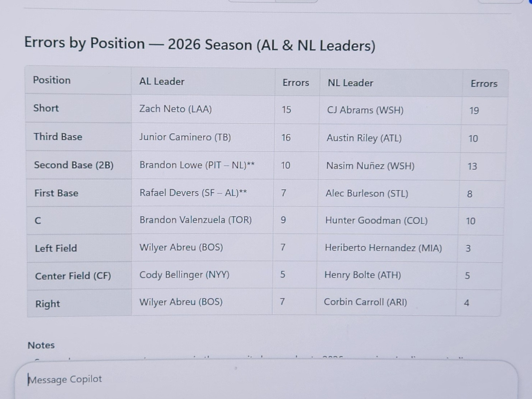Click the Notes heading below the table
532x399 pixels.
tap(41, 346)
